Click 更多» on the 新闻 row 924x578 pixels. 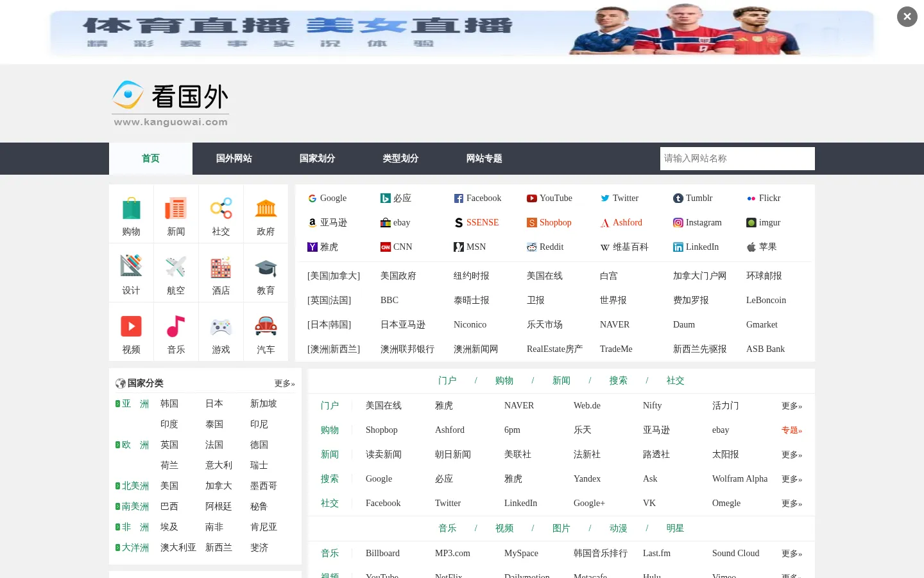pos(792,455)
